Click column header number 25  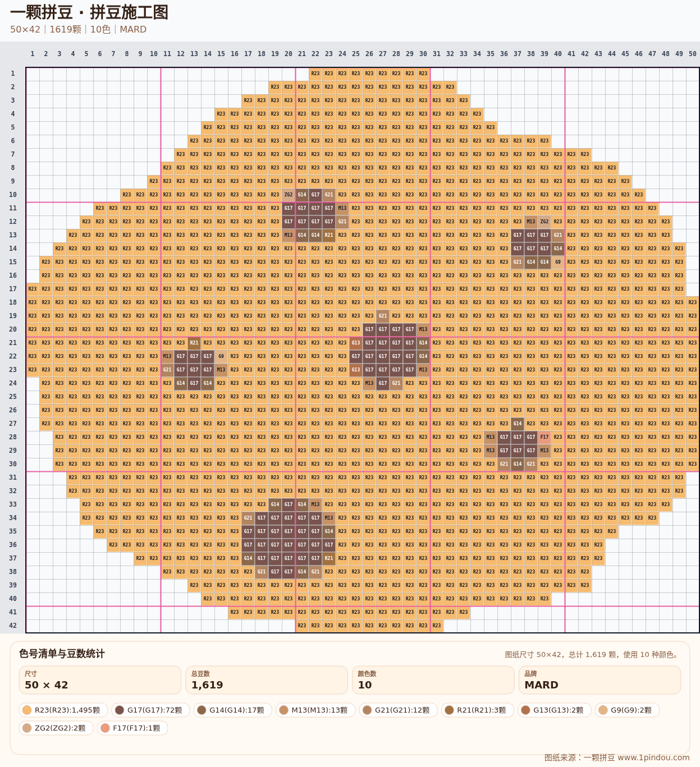pos(356,54)
